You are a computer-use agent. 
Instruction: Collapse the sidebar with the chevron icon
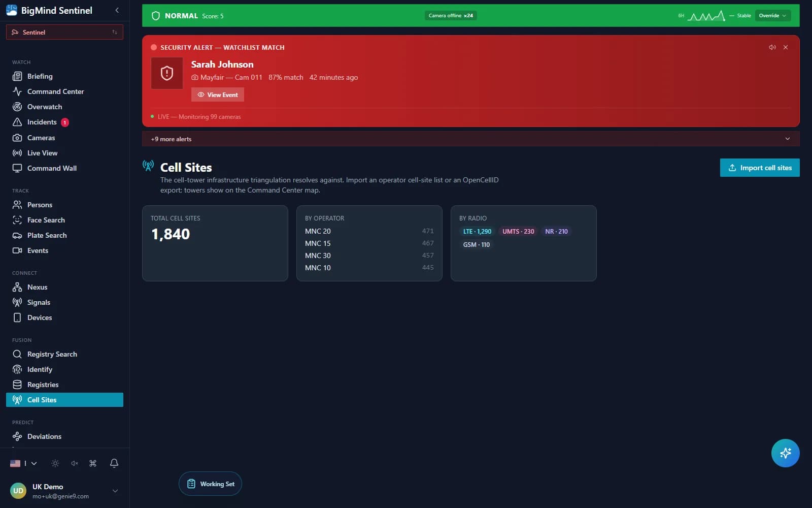point(117,10)
